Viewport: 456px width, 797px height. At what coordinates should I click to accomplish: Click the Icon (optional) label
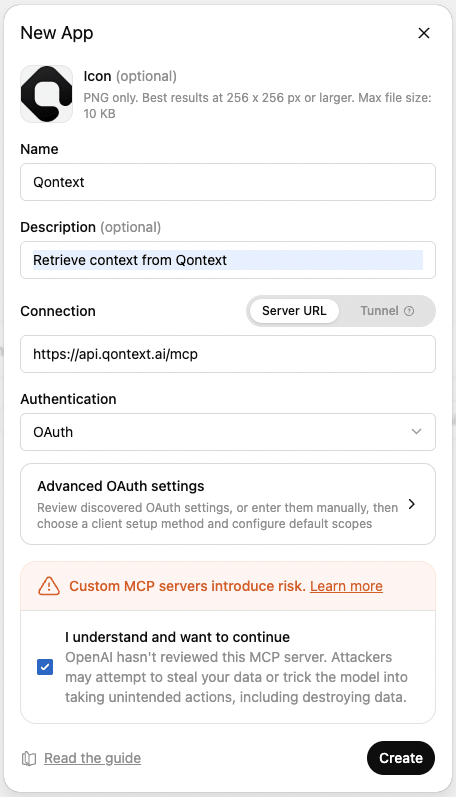click(130, 76)
